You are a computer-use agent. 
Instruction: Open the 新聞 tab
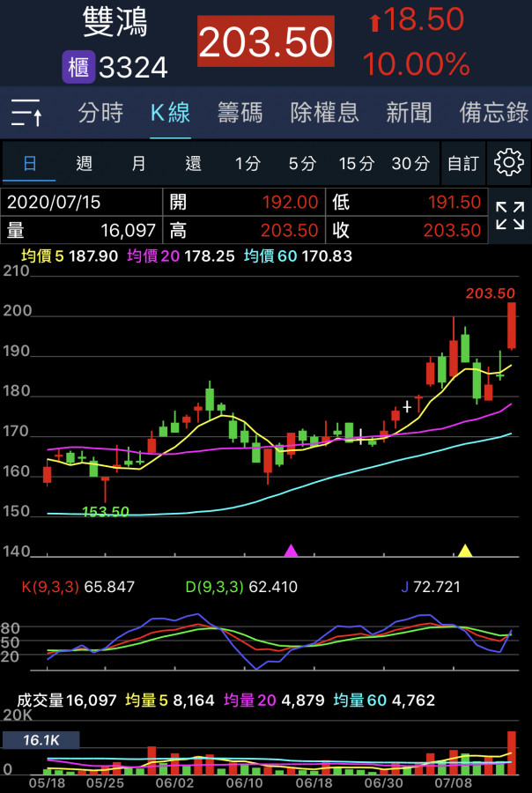[x=409, y=113]
